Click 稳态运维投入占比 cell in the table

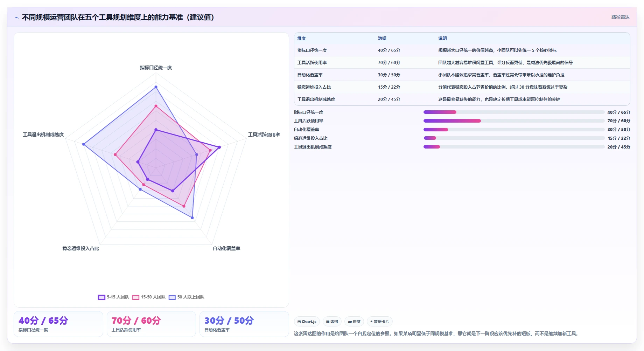pos(314,87)
